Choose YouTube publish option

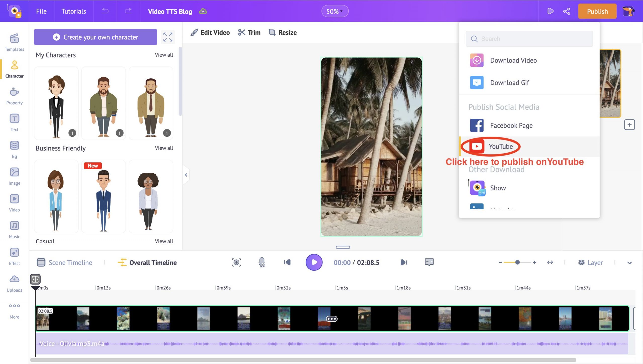point(529,147)
